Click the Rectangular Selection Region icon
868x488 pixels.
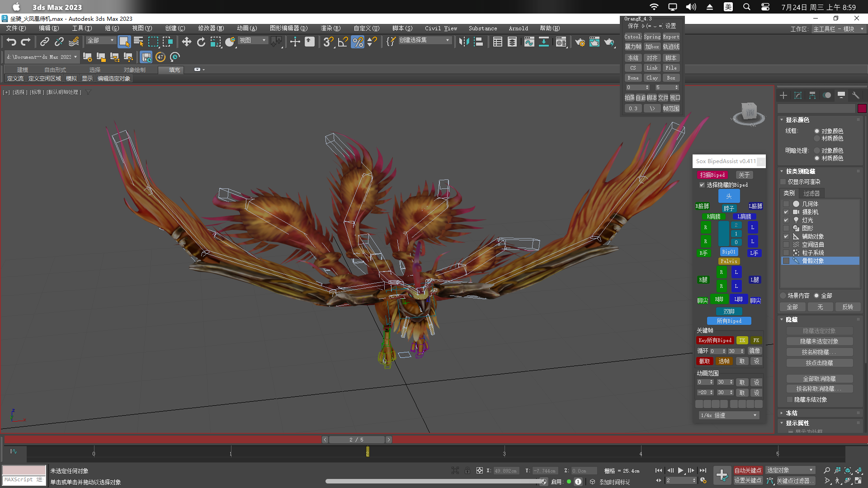(x=153, y=42)
